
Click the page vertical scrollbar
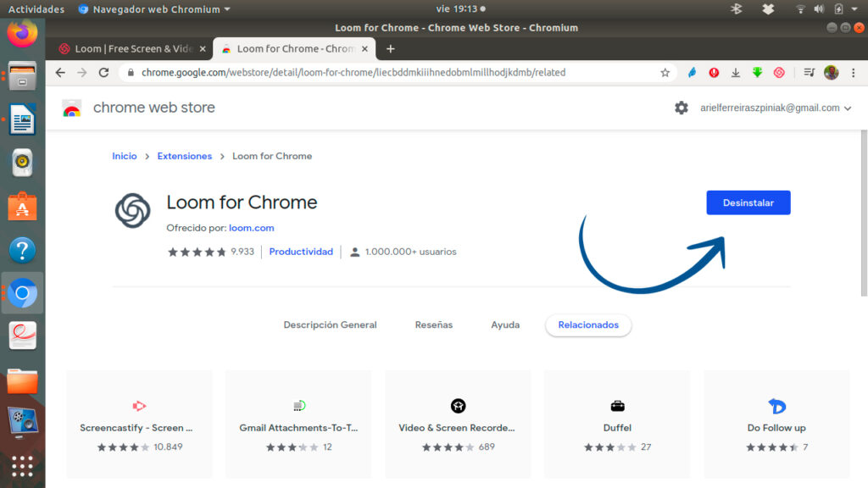[x=864, y=213]
